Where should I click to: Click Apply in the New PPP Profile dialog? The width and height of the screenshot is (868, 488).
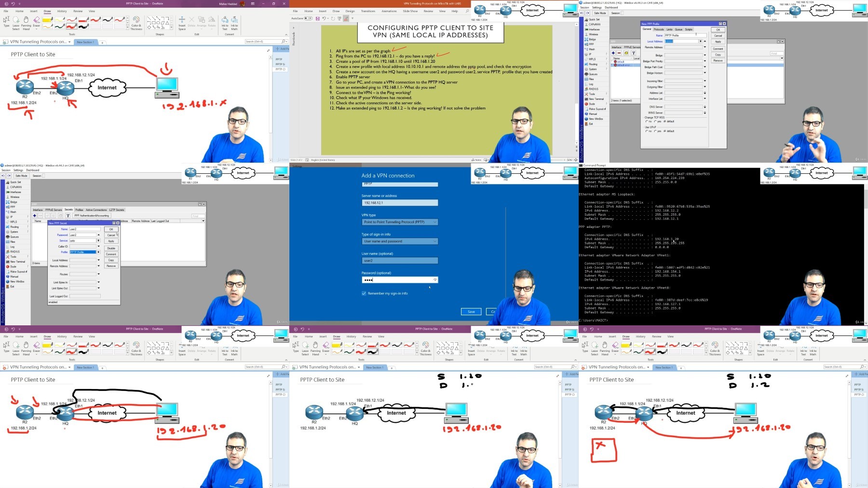718,42
